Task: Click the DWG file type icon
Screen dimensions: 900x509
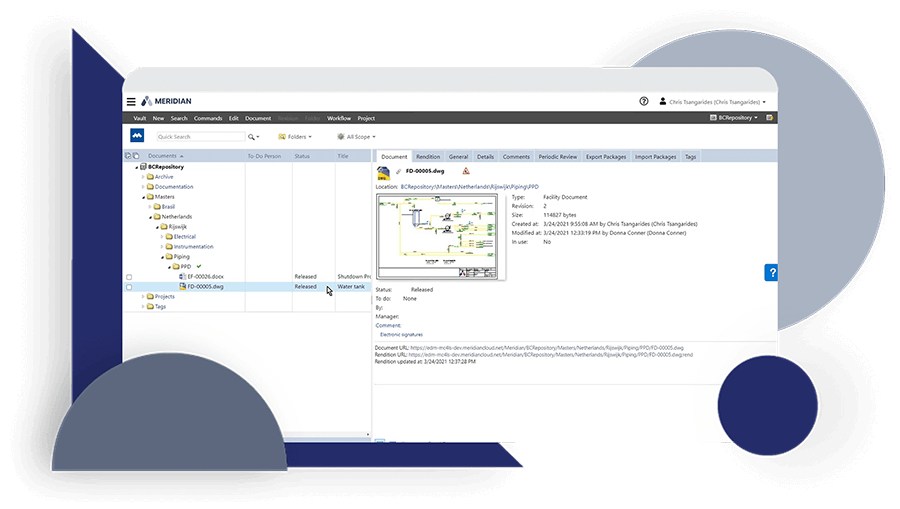Action: click(383, 172)
